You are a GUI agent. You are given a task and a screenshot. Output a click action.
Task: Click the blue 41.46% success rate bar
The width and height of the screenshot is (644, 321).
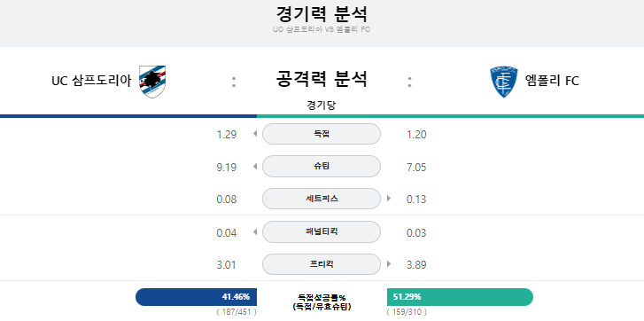click(197, 297)
